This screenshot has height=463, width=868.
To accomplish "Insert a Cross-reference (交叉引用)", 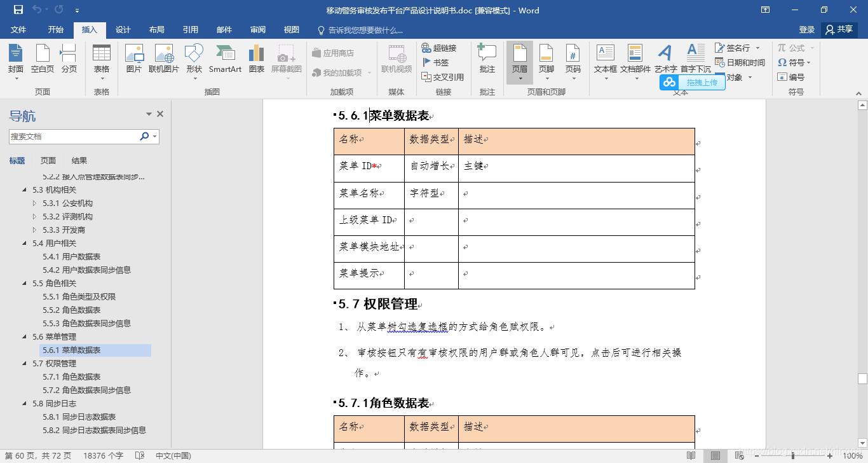I will [443, 77].
